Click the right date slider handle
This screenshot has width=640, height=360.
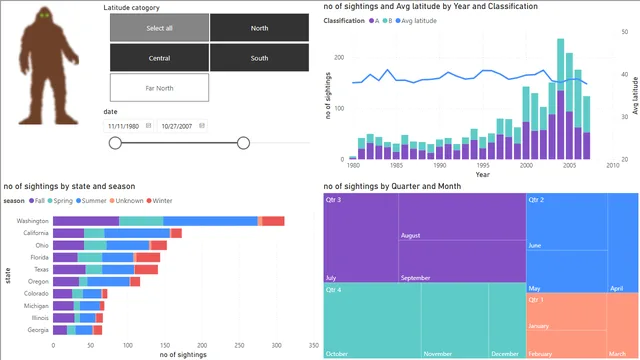point(243,143)
